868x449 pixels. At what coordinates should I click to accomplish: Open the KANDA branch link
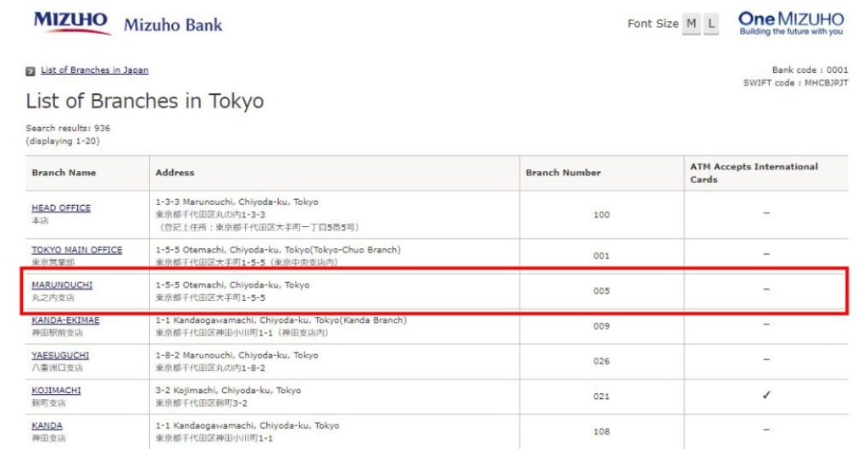pos(47,425)
